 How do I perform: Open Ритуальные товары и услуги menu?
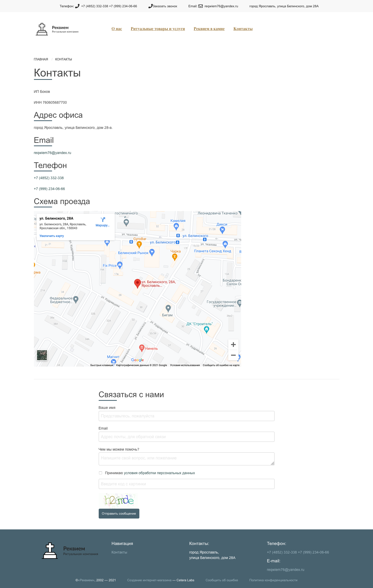158,29
